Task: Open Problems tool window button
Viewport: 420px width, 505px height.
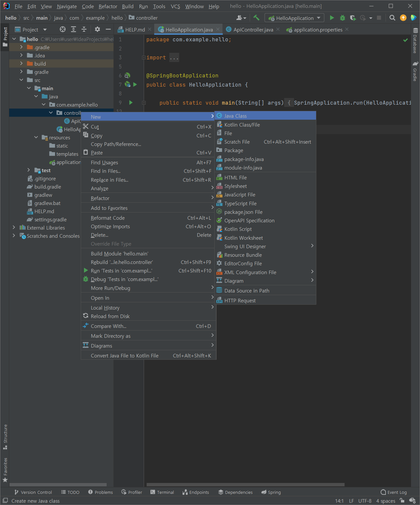Action: (100, 492)
